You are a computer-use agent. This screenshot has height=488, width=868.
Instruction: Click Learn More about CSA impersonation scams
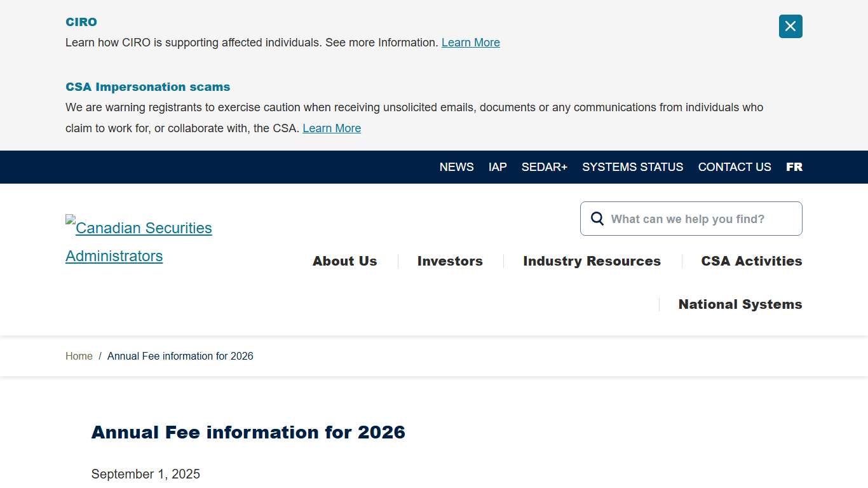click(x=332, y=128)
